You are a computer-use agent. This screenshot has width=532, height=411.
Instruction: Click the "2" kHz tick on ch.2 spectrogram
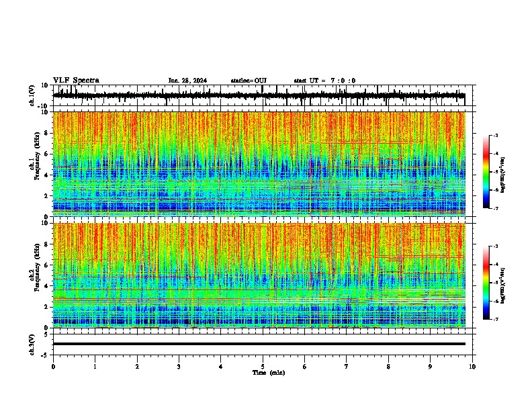[x=46, y=307]
